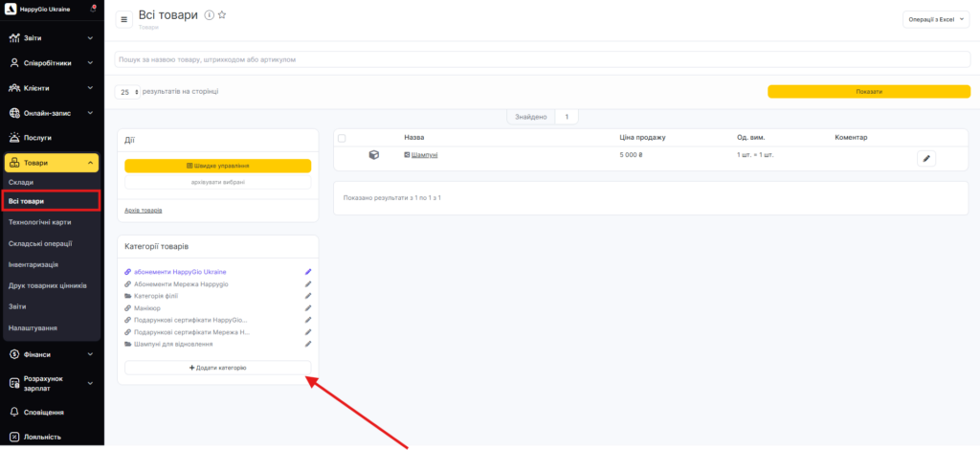The image size is (980, 450).
Task: Star the Всі товари page as favorite
Action: pos(222,15)
